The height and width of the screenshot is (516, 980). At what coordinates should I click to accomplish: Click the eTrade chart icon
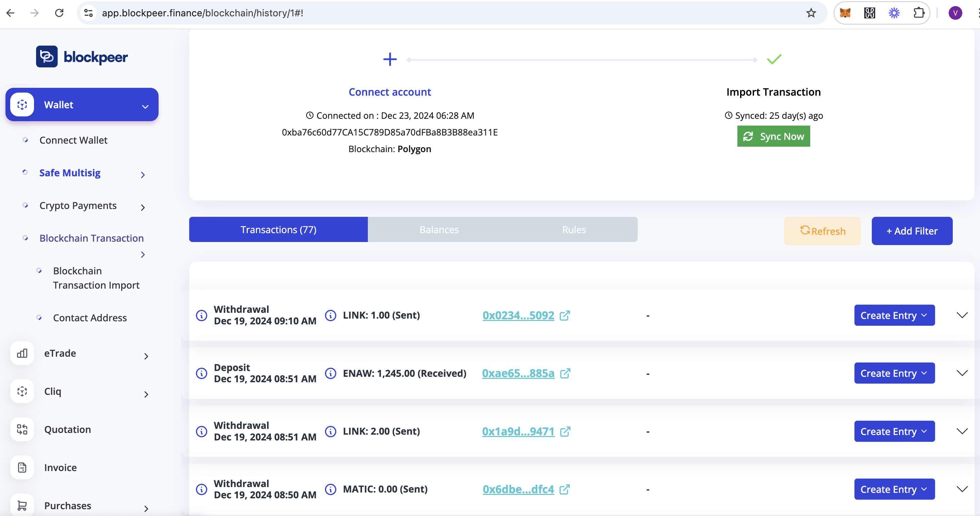pyautogui.click(x=22, y=353)
